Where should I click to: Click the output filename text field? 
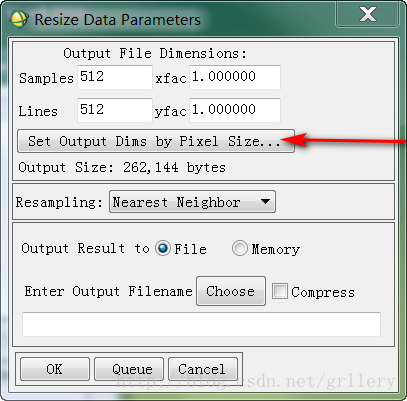[201, 324]
